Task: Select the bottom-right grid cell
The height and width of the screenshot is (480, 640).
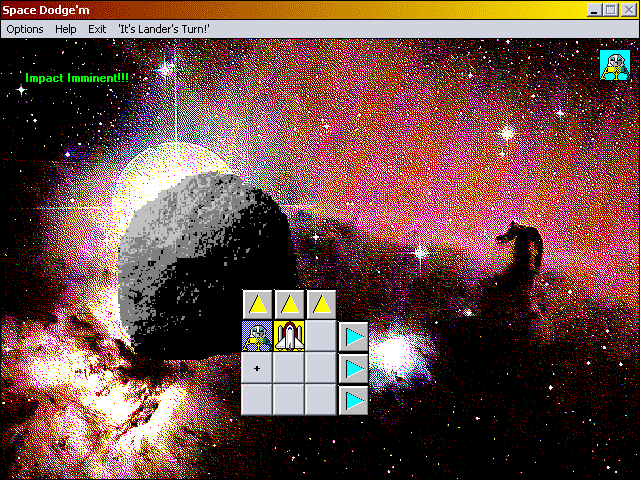Action: (321, 400)
